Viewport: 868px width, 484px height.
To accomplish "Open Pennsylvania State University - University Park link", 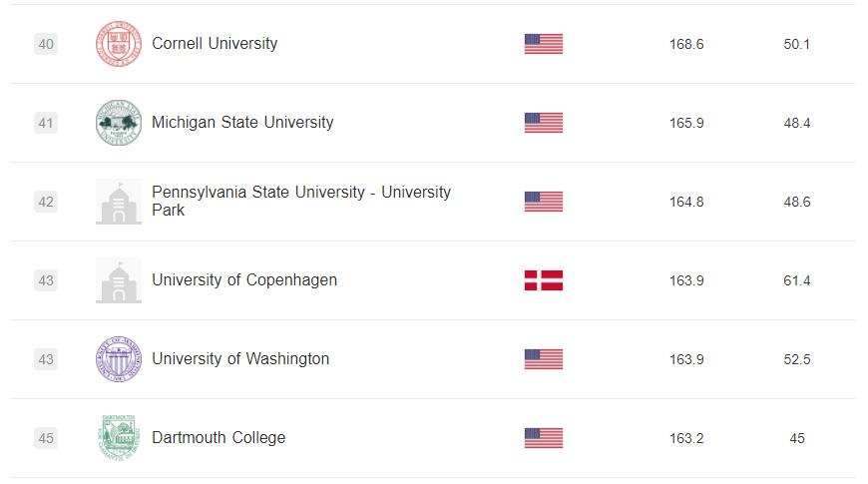I will (301, 201).
